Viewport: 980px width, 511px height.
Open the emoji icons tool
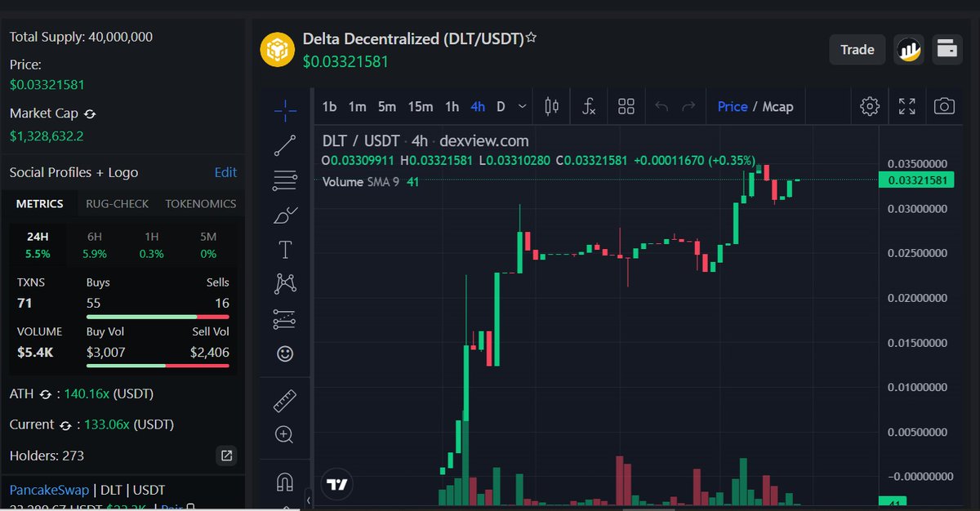(x=285, y=353)
